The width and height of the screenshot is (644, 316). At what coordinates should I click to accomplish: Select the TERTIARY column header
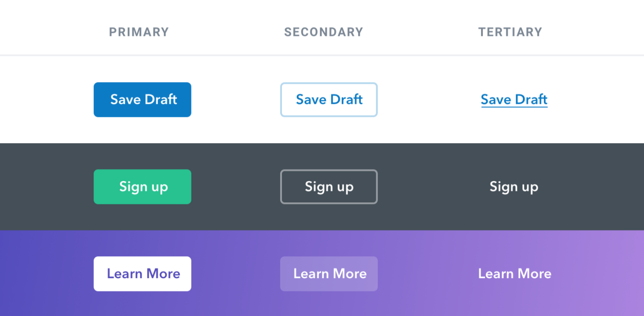click(x=510, y=32)
